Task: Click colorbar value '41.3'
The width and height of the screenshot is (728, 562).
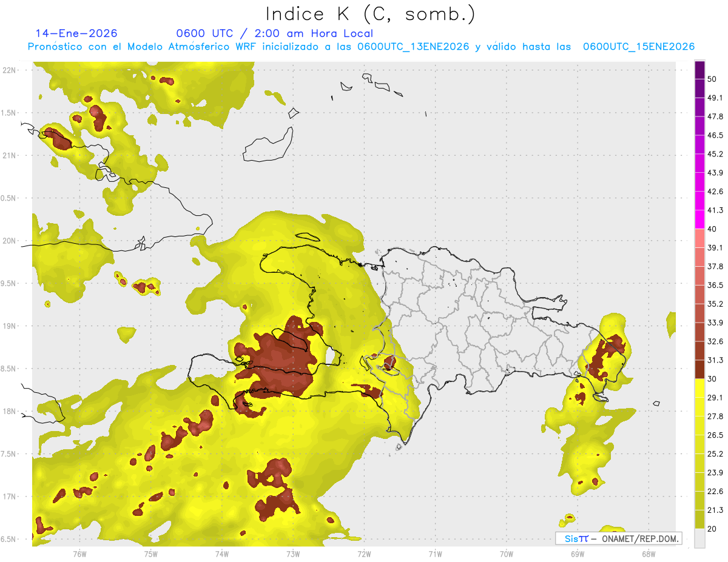Action: click(715, 210)
